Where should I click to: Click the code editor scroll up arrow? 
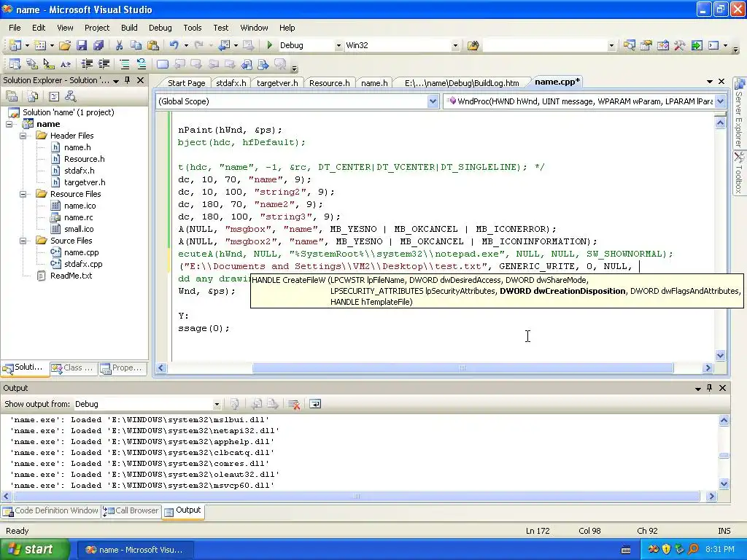click(720, 122)
